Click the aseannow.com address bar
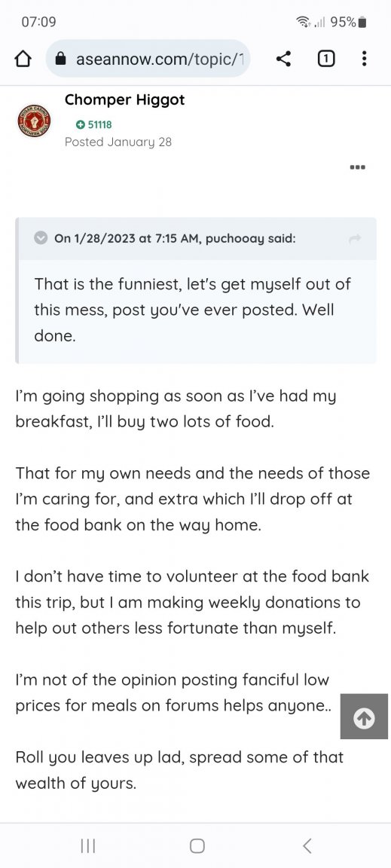 148,59
